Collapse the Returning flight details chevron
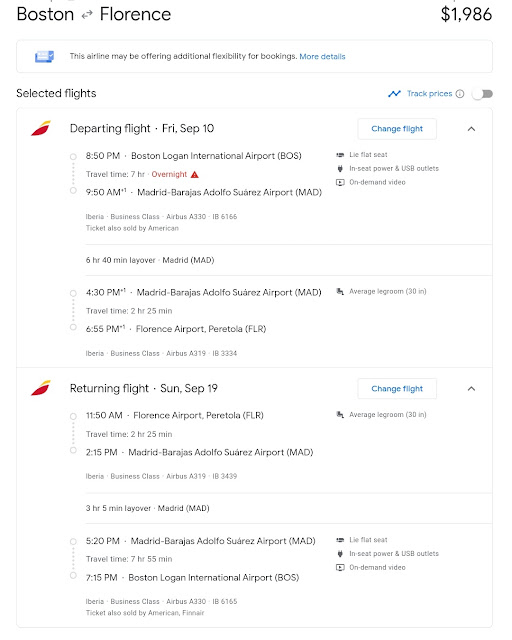 click(x=471, y=389)
